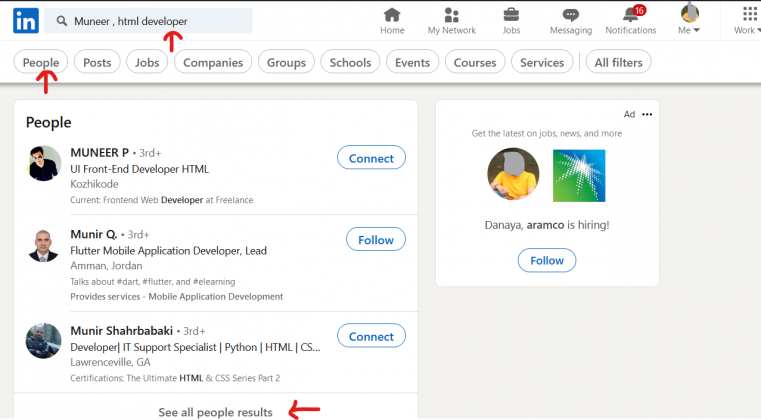The height and width of the screenshot is (420, 761).
Task: Click 'Amman, Jordan' location text
Action: click(106, 266)
